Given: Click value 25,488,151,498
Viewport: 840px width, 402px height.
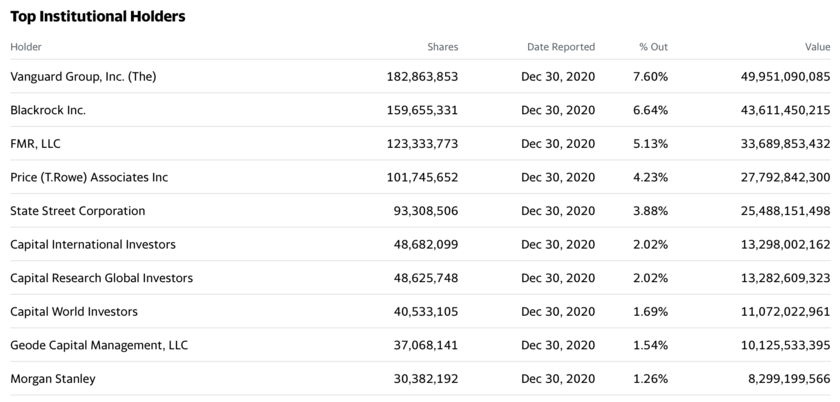Looking at the screenshot, I should (x=785, y=211).
